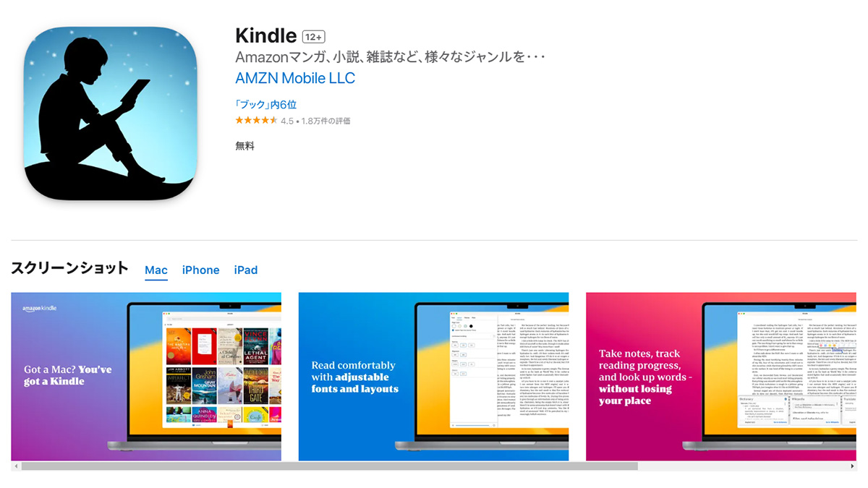Click the scrollbar right arrow
The width and height of the screenshot is (868, 488).
(852, 466)
